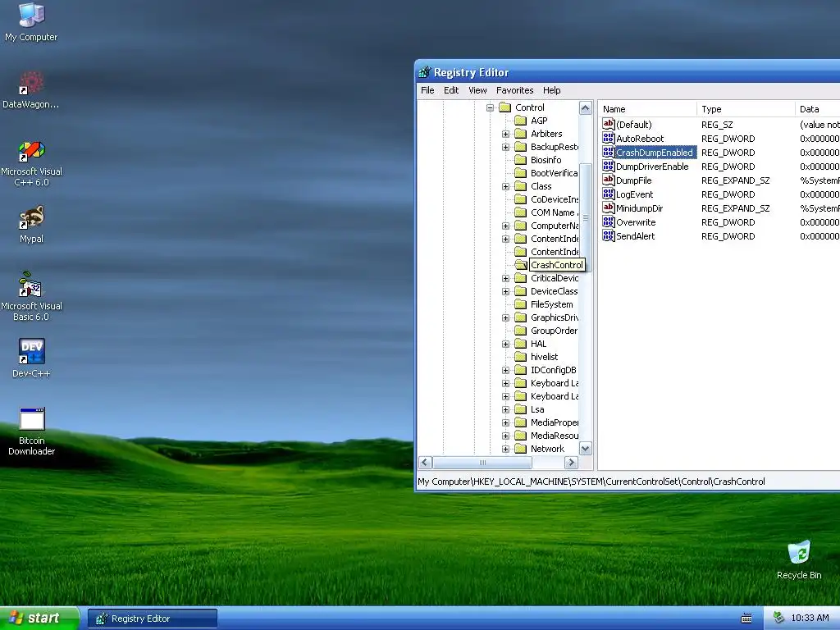Open the Edit menu
Screen dimensions: 840x630
[x=451, y=90]
